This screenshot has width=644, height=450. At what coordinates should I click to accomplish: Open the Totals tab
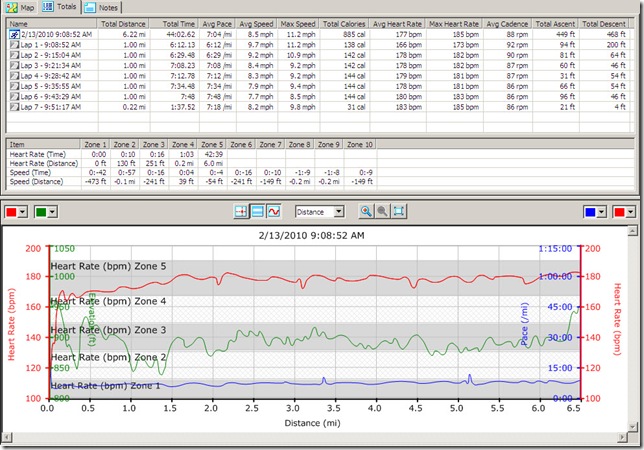60,7
